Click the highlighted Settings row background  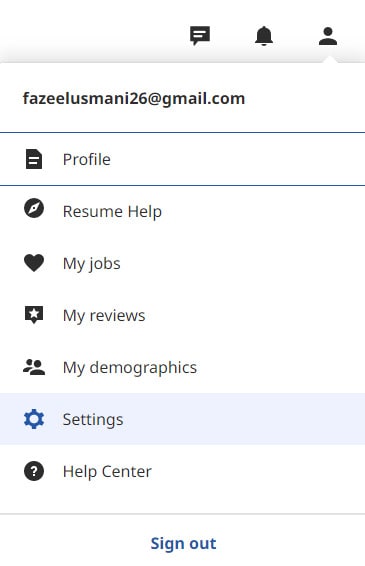point(182,419)
